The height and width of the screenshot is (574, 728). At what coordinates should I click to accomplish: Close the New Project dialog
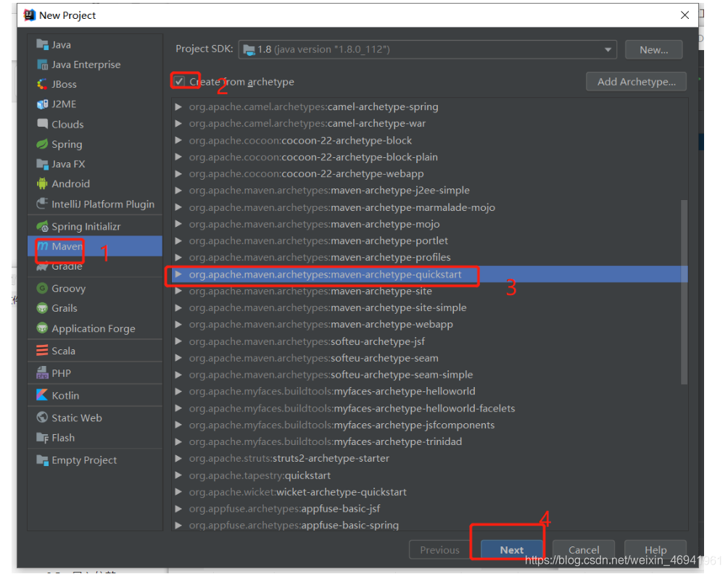pos(684,14)
